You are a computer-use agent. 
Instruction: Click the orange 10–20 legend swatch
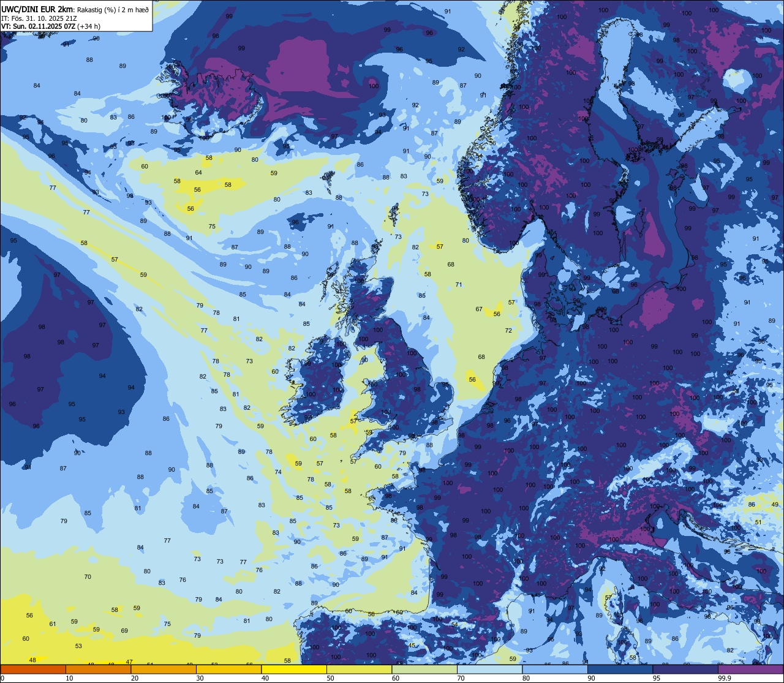pyautogui.click(x=98, y=669)
